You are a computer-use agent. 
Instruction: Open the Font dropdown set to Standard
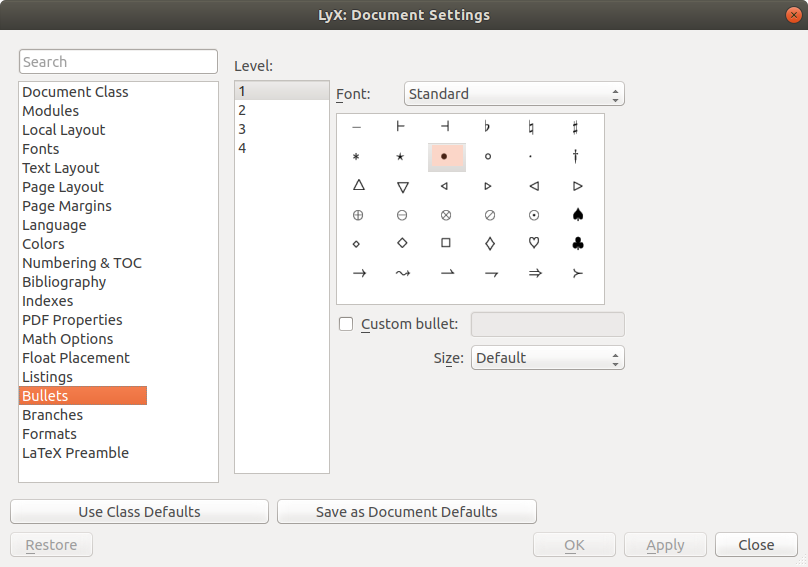(x=514, y=94)
